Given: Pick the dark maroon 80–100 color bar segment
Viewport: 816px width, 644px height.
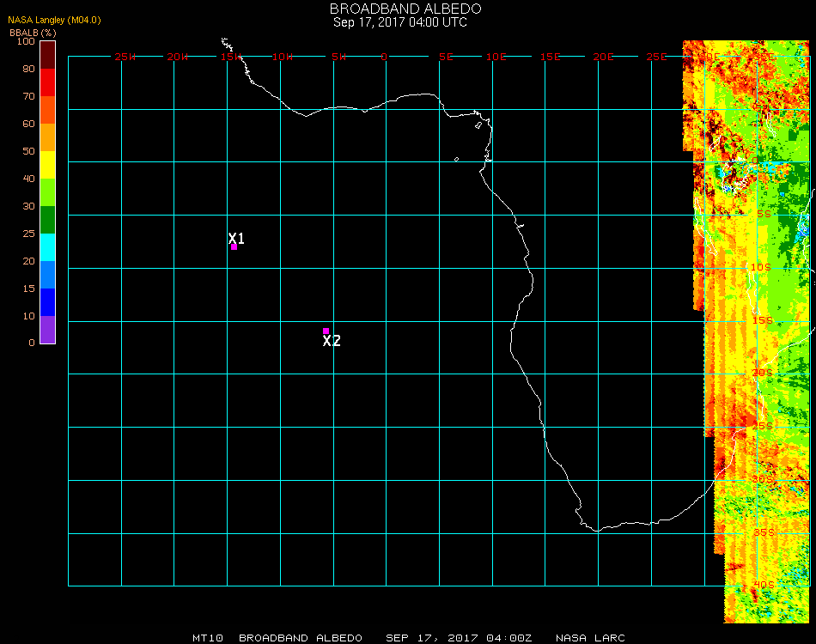Looking at the screenshot, I should pyautogui.click(x=47, y=55).
